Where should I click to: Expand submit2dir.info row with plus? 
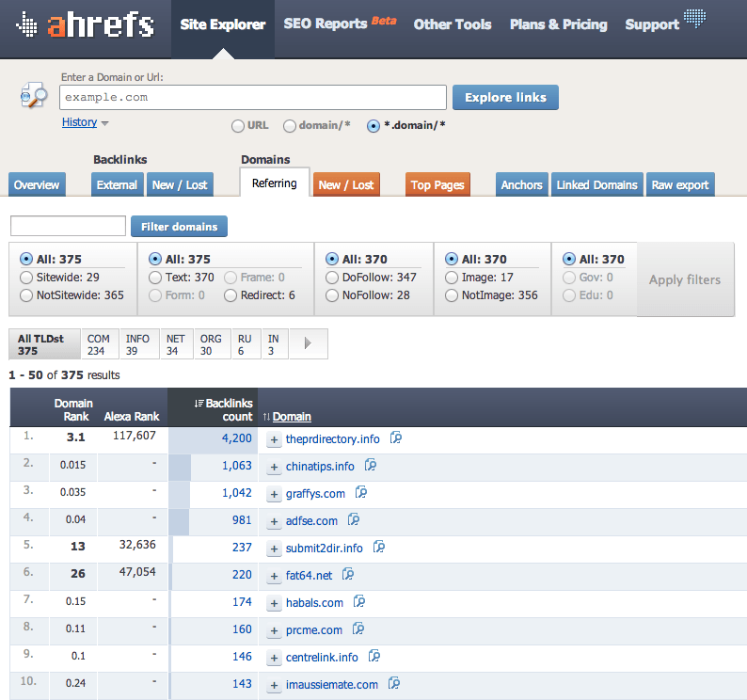click(274, 549)
